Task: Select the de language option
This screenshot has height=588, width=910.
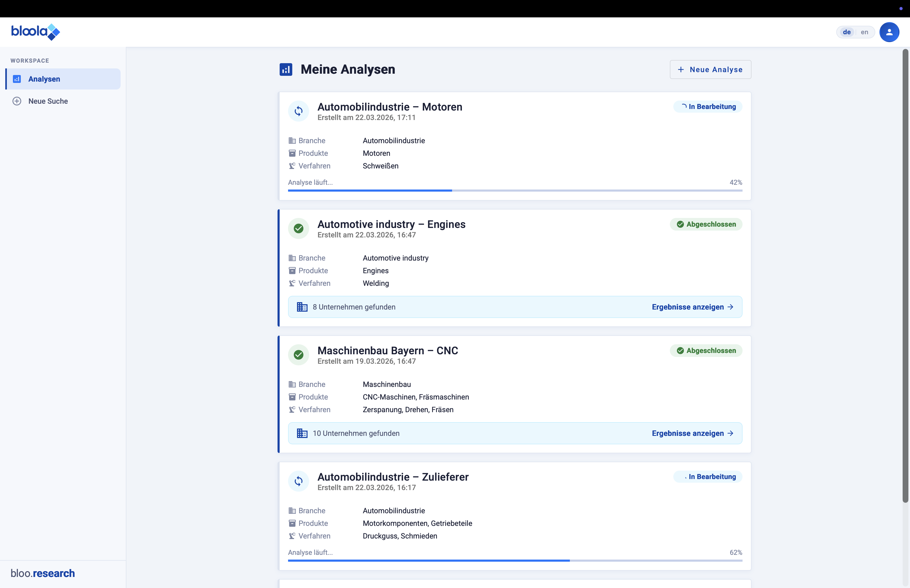Action: (x=847, y=32)
